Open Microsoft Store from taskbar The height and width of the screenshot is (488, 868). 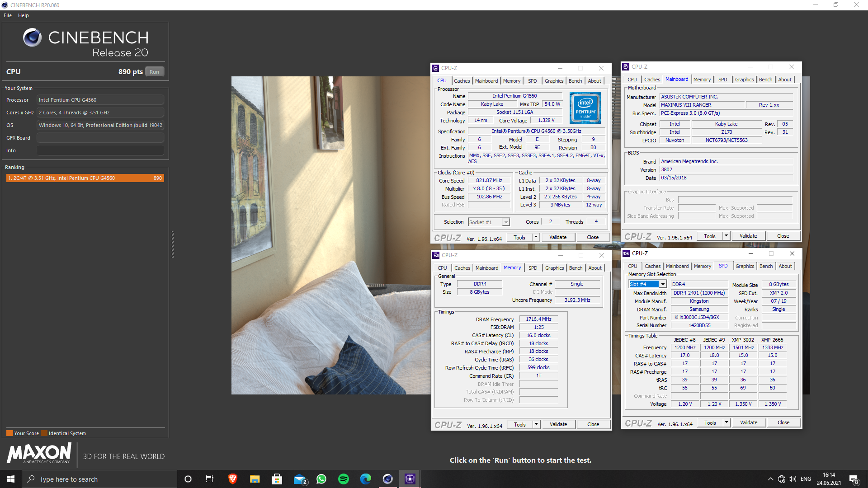(x=277, y=479)
